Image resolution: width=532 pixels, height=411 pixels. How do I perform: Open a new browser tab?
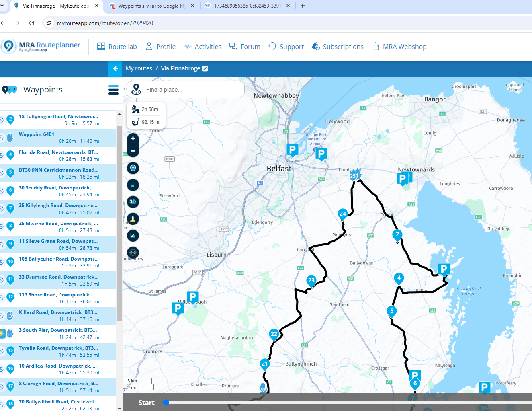(x=303, y=6)
